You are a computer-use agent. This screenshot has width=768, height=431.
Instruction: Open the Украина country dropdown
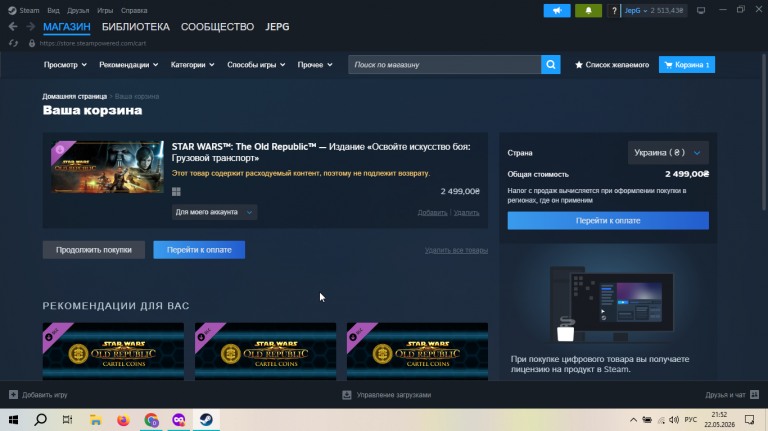click(668, 153)
